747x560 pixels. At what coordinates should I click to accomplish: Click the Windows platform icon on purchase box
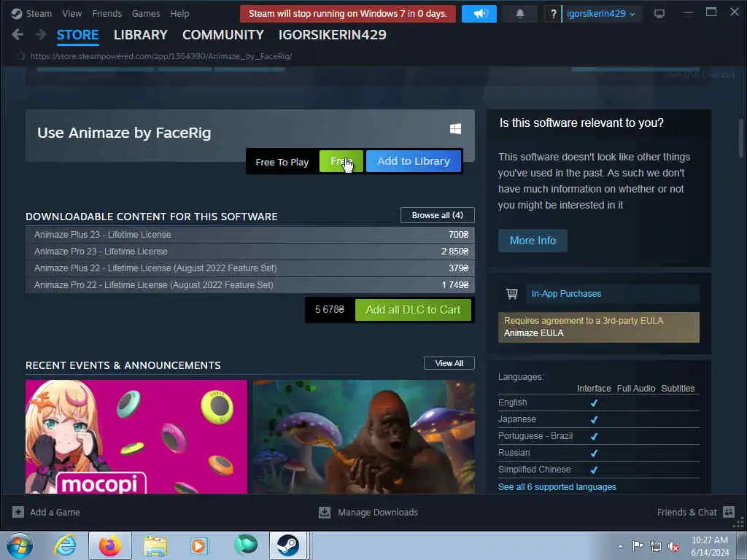pyautogui.click(x=455, y=128)
